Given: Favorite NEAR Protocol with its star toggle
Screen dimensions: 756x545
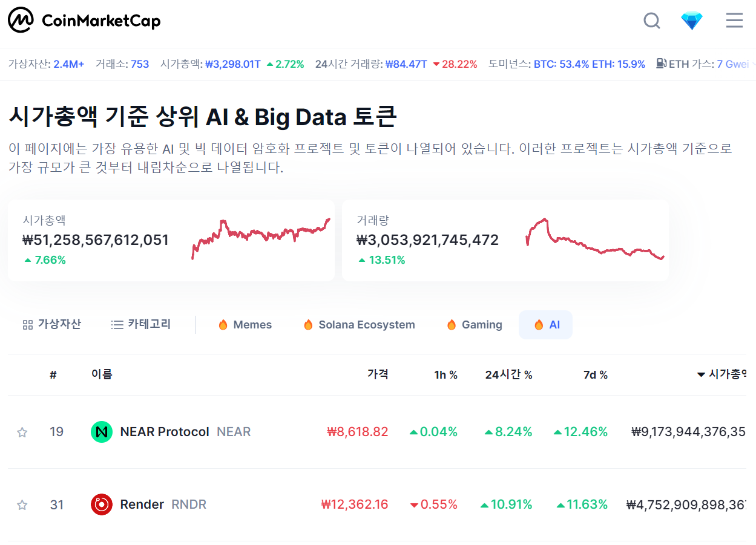Looking at the screenshot, I should [22, 431].
